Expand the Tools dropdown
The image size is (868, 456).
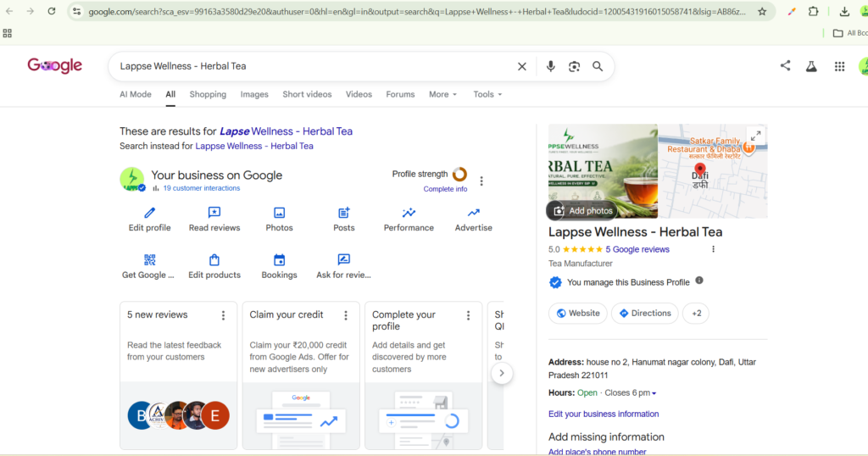click(487, 95)
